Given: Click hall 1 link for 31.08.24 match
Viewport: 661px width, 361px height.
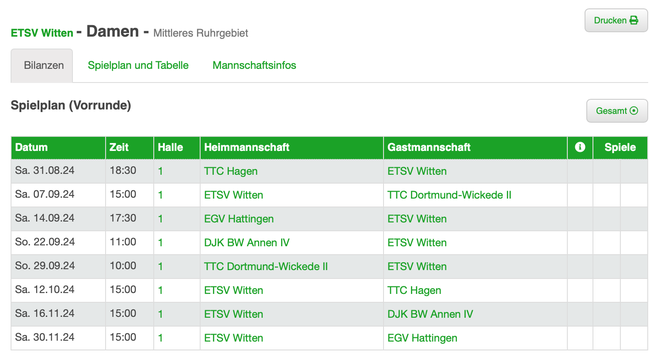Looking at the screenshot, I should [161, 171].
